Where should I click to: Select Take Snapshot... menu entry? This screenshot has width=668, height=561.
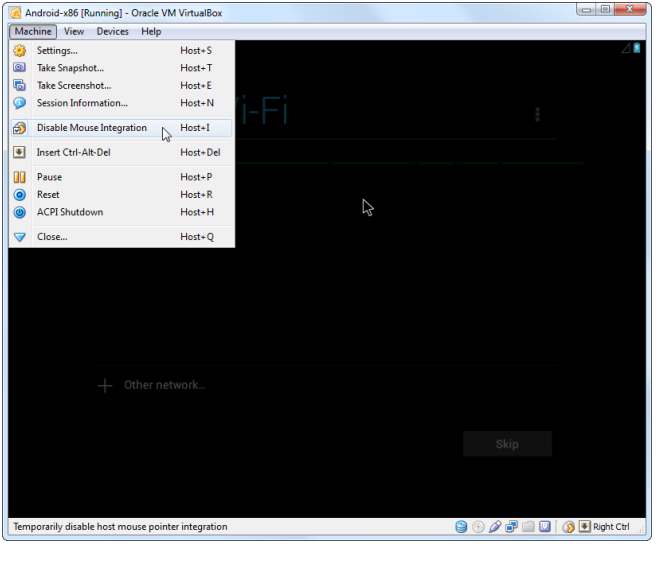click(x=122, y=68)
